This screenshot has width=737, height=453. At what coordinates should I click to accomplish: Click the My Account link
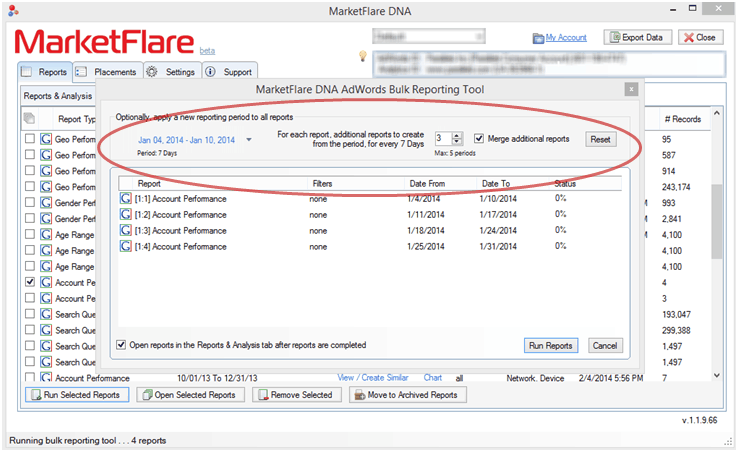(566, 38)
